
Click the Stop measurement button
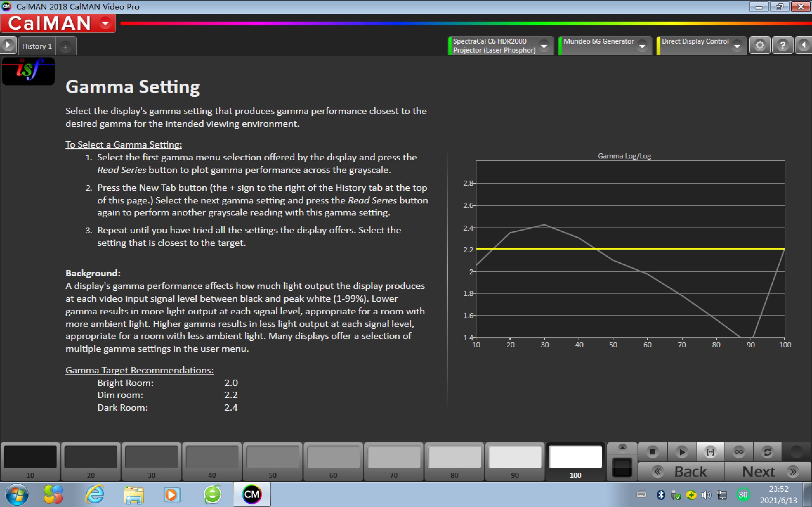pos(652,452)
